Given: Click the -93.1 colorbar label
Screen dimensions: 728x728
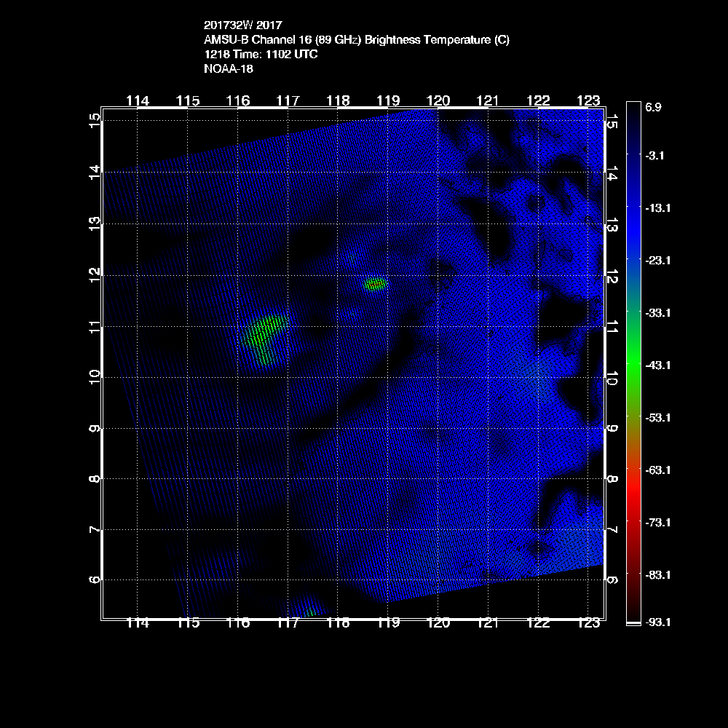Looking at the screenshot, I should pyautogui.click(x=657, y=622).
